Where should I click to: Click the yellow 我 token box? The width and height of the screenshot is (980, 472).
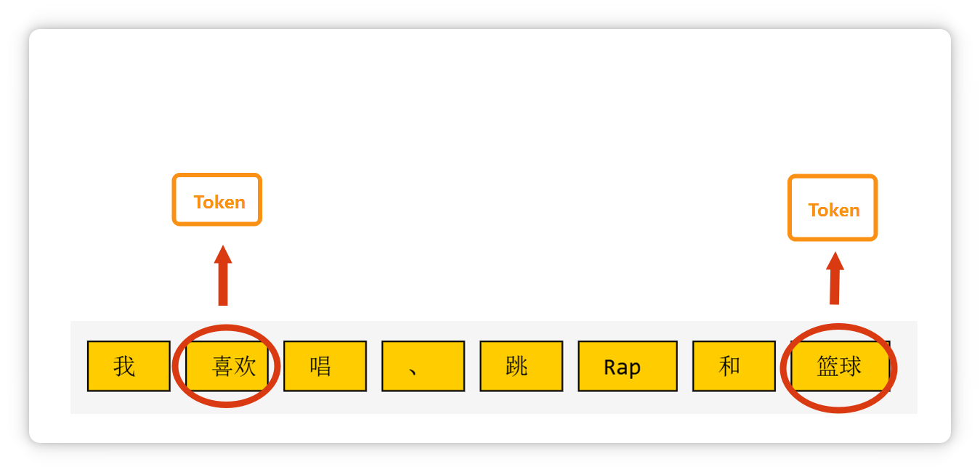click(x=129, y=366)
